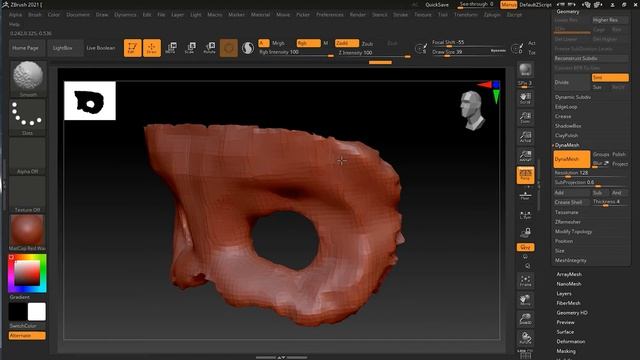Click the Scroll canvas icon
This screenshot has height=360, width=640.
(x=525, y=98)
